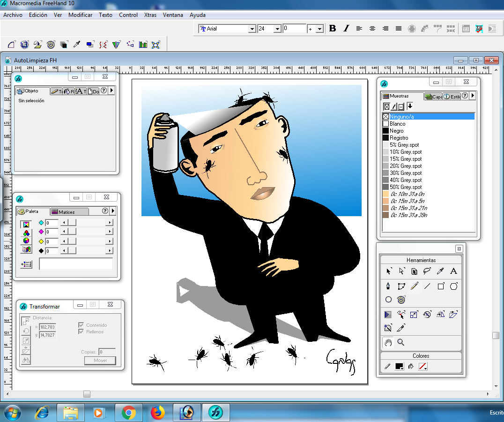Select the Scale tool
This screenshot has width=504, height=422.
click(414, 315)
